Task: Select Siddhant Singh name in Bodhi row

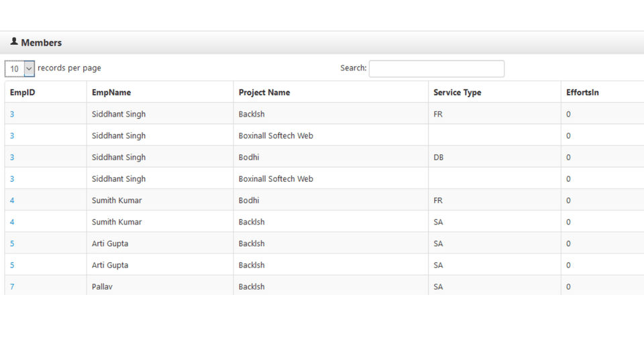Action: pos(119,157)
